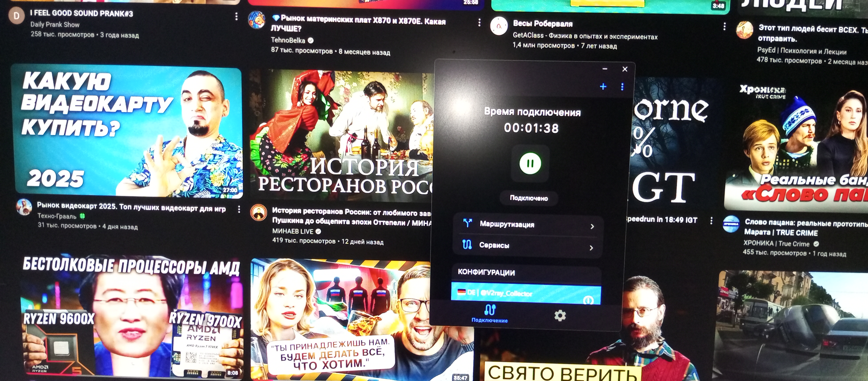The image size is (868, 381).
Task: Click 419 тыс. просмотров • 12 дней назад
Action: [x=328, y=241]
